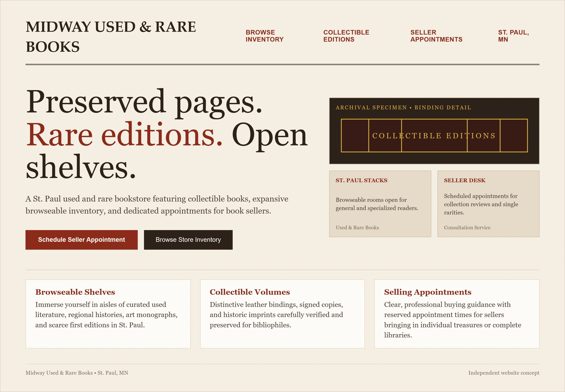
Task: Click 'Used & Rare Books' card label
Action: 357,227
